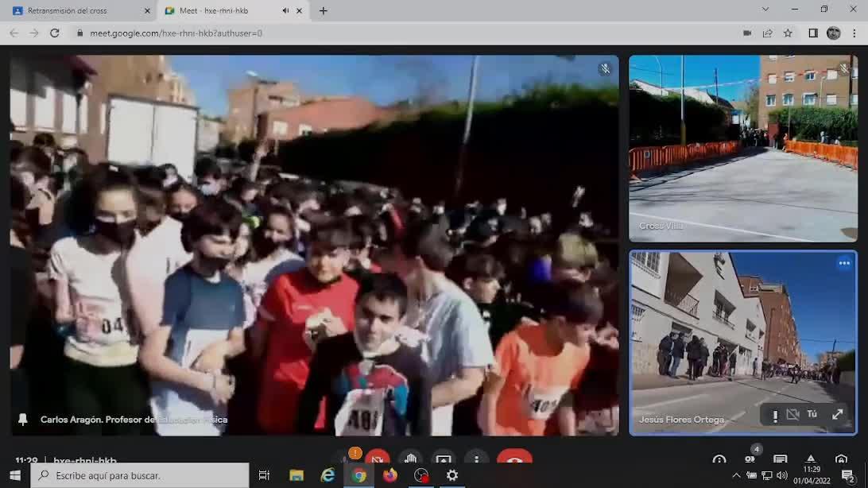This screenshot has height=488, width=868.
Task: Toggle the Chrome side panel
Action: click(x=812, y=33)
